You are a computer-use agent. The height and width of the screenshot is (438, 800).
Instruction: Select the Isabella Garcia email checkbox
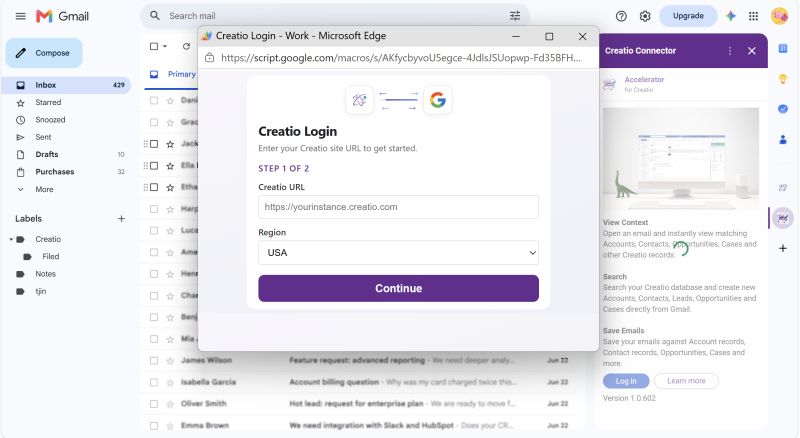154,382
